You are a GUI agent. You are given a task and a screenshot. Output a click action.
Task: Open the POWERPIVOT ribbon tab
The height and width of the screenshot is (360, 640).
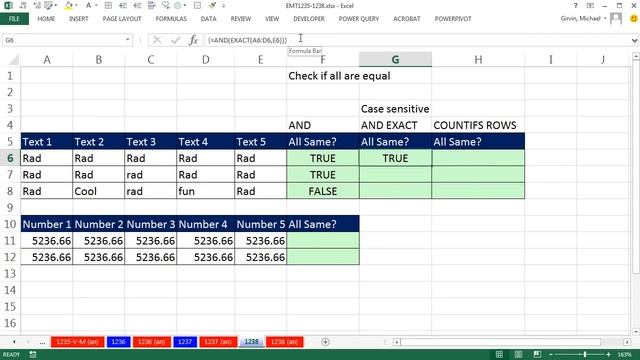tap(453, 19)
